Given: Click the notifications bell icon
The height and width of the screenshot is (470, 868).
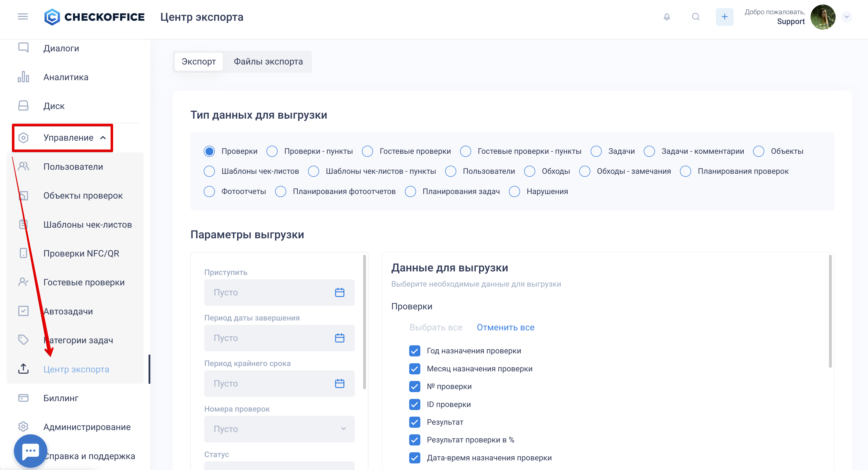Looking at the screenshot, I should (x=667, y=16).
